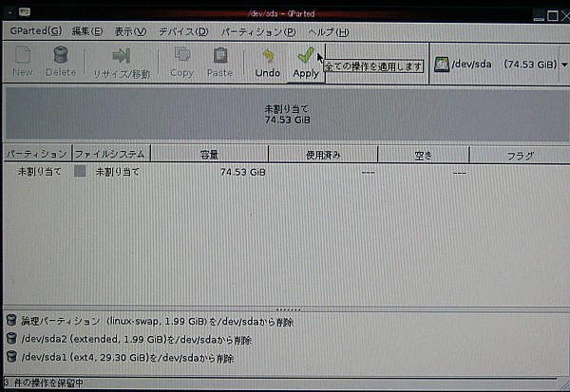Minimize the GParted window
This screenshot has width=570, height=392.
[539, 17]
